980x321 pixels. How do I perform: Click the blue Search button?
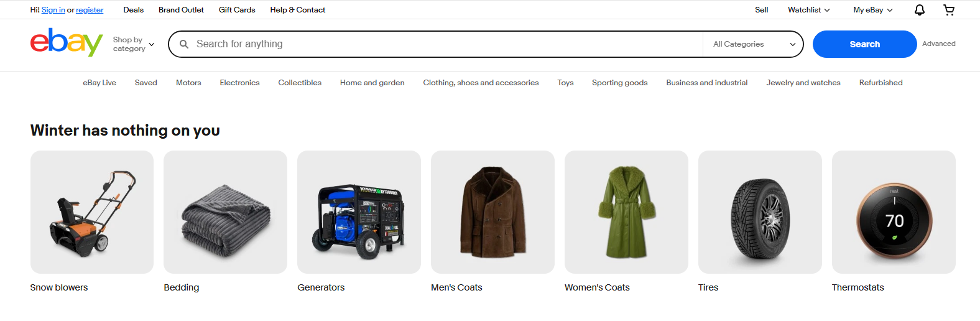pos(864,44)
